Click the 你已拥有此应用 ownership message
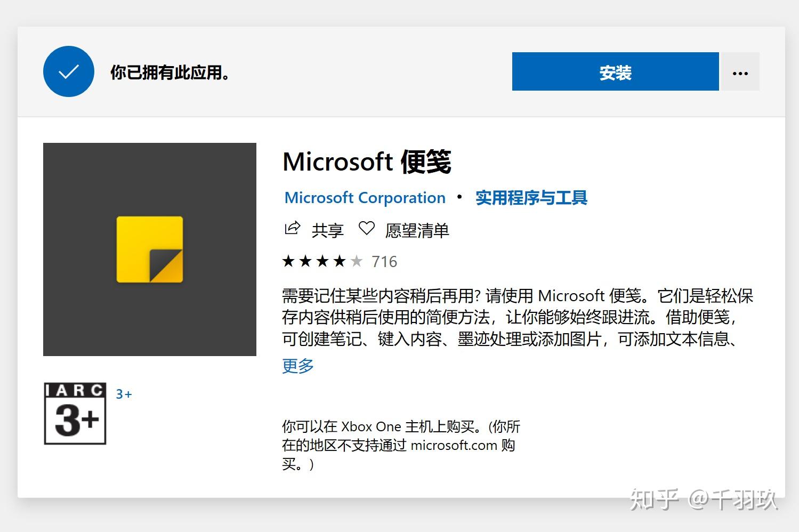 coord(170,72)
